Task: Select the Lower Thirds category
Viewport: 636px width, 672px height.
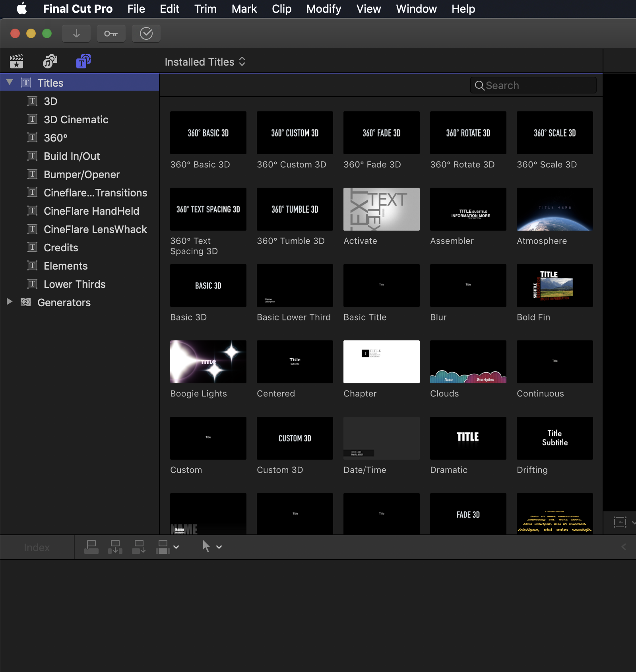Action: [x=79, y=284]
